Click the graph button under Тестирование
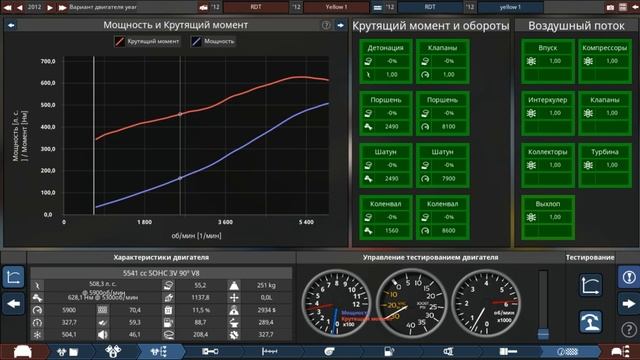640x360 pixels. point(591,285)
